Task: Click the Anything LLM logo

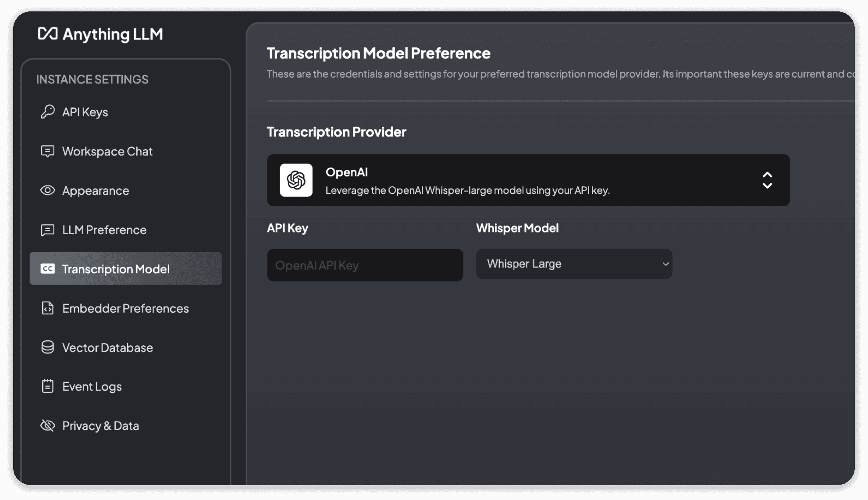Action: point(100,34)
